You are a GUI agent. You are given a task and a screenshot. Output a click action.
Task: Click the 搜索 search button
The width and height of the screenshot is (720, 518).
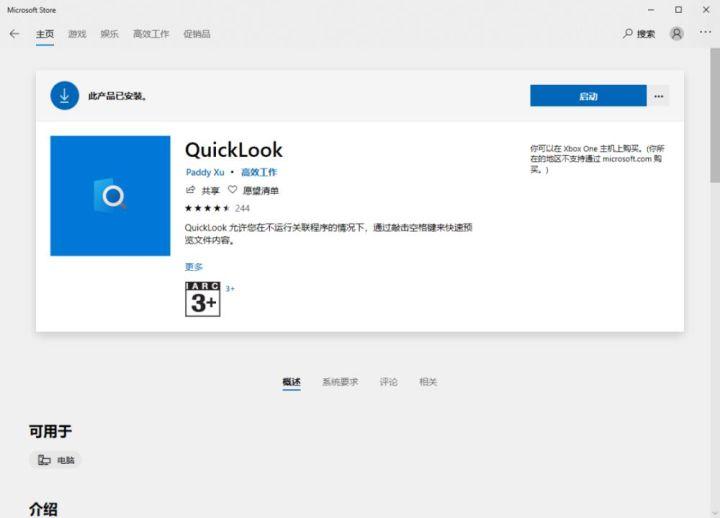click(639, 34)
